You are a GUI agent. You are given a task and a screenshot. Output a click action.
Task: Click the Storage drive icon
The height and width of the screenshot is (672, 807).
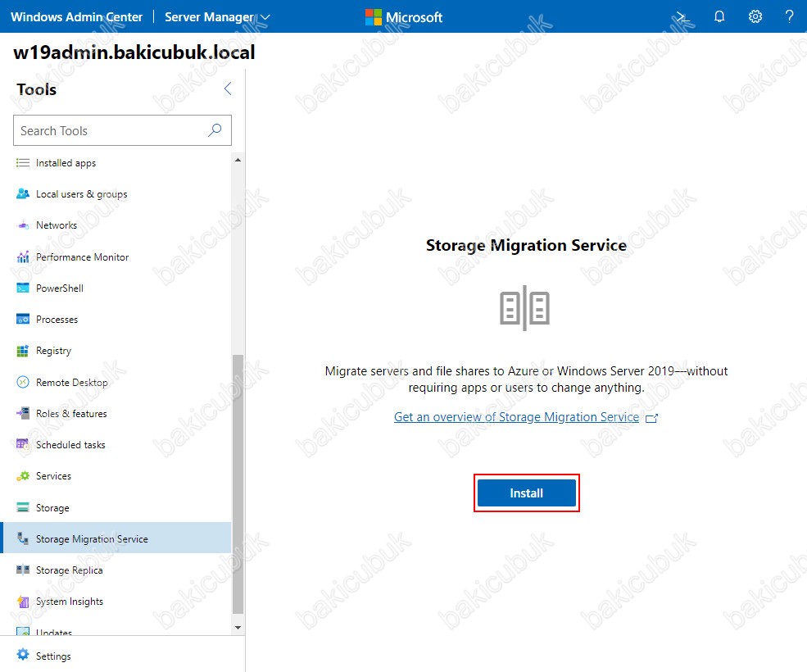coord(23,507)
